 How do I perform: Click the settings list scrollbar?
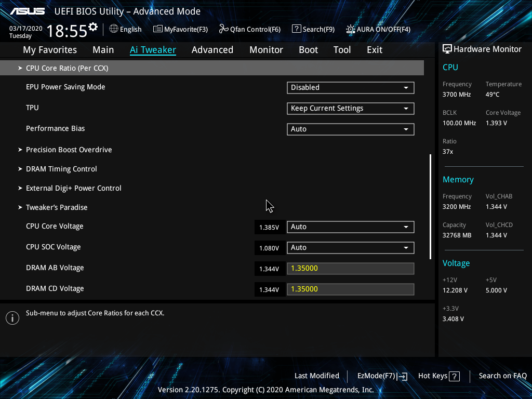click(431, 207)
